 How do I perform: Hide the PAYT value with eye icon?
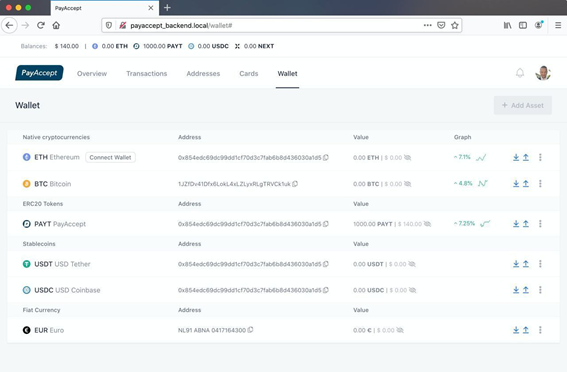(x=427, y=224)
